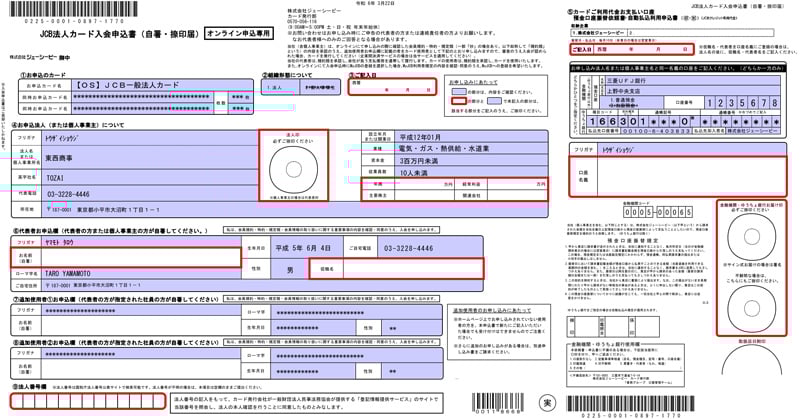800x419 pixels.
Task: Click the capital value 3百万円未満
Action: (418, 161)
